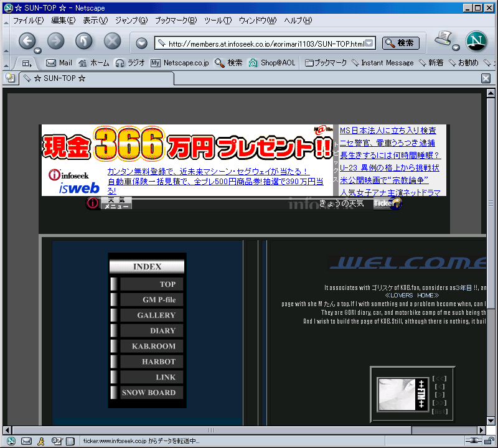Open the Print button dropdown arrow
Screen dimensions: 498x448
coord(456,48)
